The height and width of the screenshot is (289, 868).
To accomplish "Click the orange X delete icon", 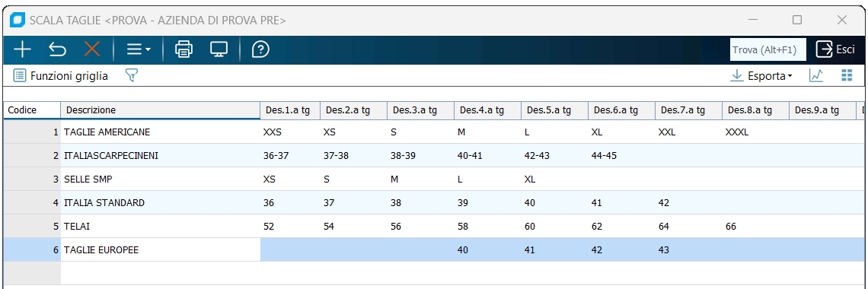I will 92,49.
